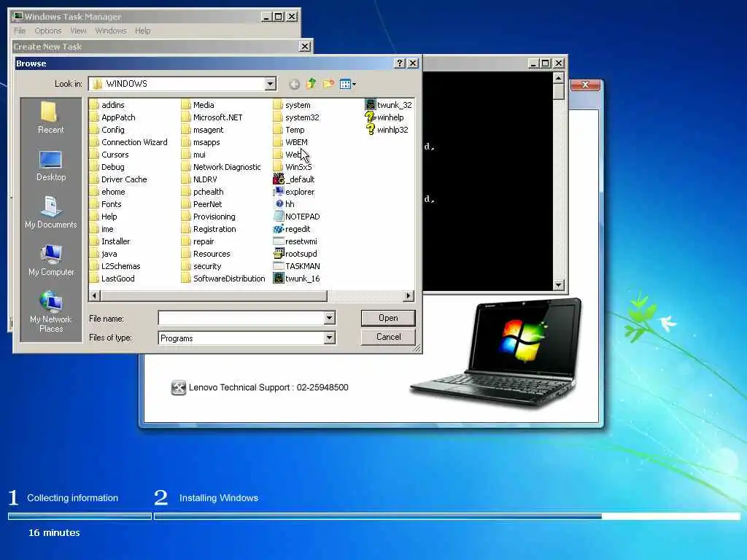Select the rootsupd program
Screen dimensions: 747x560
pos(295,253)
